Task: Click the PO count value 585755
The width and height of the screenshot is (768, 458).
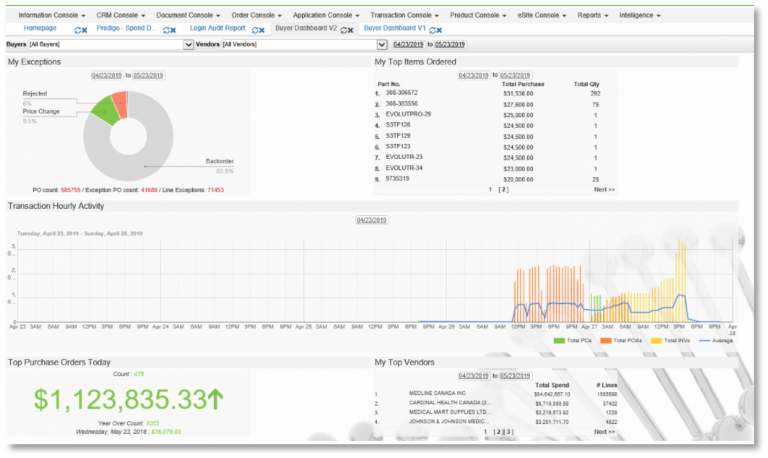Action: click(71, 190)
